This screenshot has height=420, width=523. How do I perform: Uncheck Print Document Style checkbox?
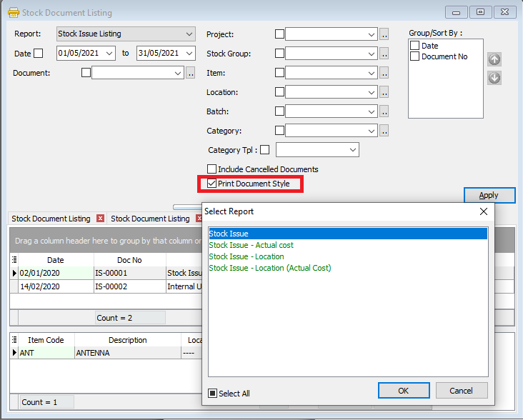coord(212,184)
